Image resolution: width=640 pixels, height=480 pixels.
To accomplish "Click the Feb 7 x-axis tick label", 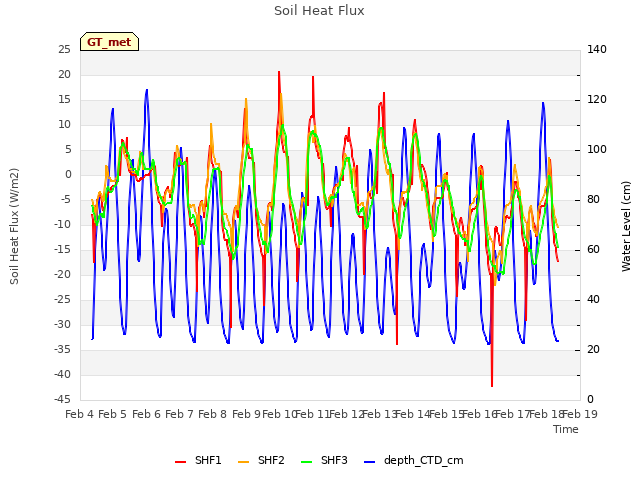I will point(179,414).
